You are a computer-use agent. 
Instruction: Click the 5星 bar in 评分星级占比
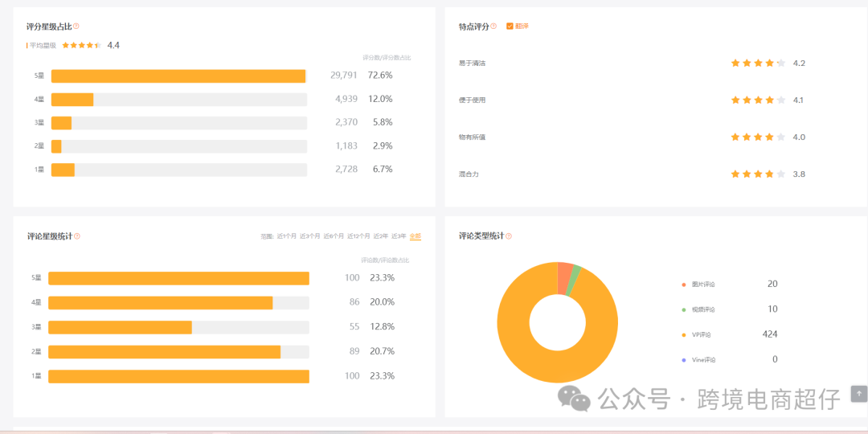point(178,76)
